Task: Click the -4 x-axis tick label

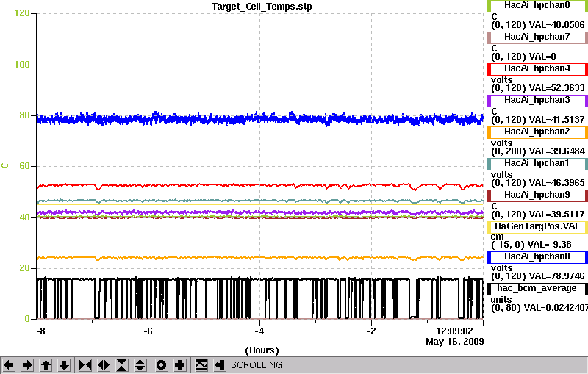Action: pyautogui.click(x=259, y=331)
